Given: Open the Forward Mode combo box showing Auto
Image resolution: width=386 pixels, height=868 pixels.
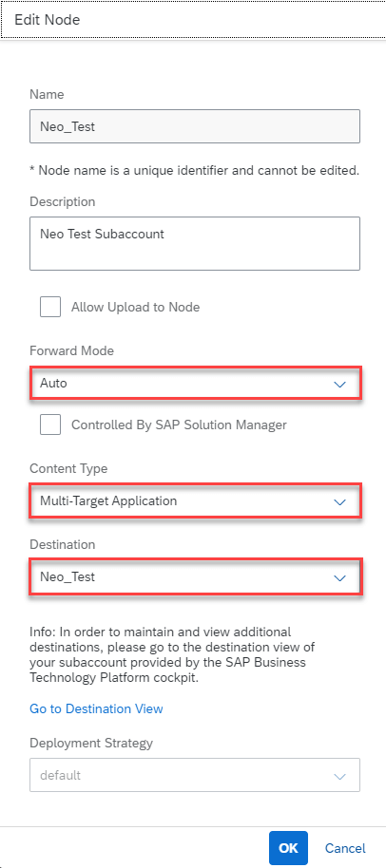Looking at the screenshot, I should pyautogui.click(x=195, y=383).
